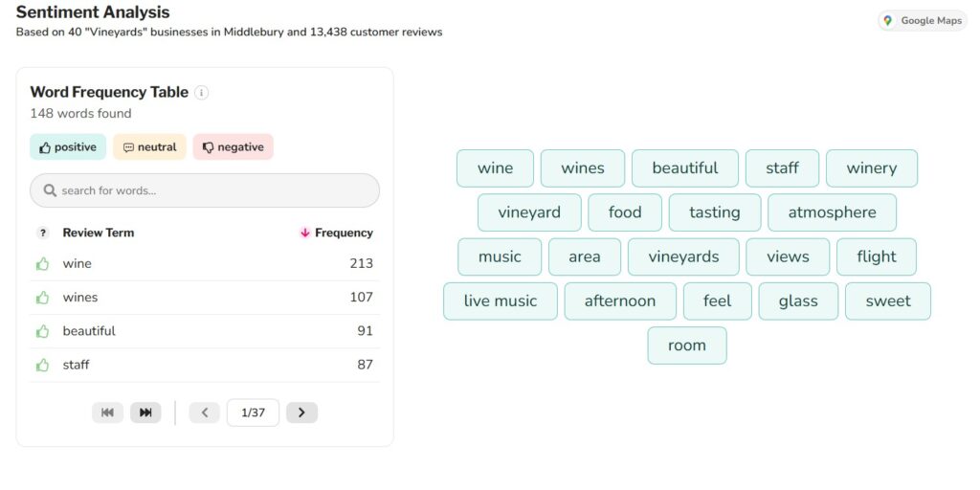The width and height of the screenshot is (980, 490).
Task: Click the thumbs-up icon beside beautiful row
Action: [x=42, y=331]
